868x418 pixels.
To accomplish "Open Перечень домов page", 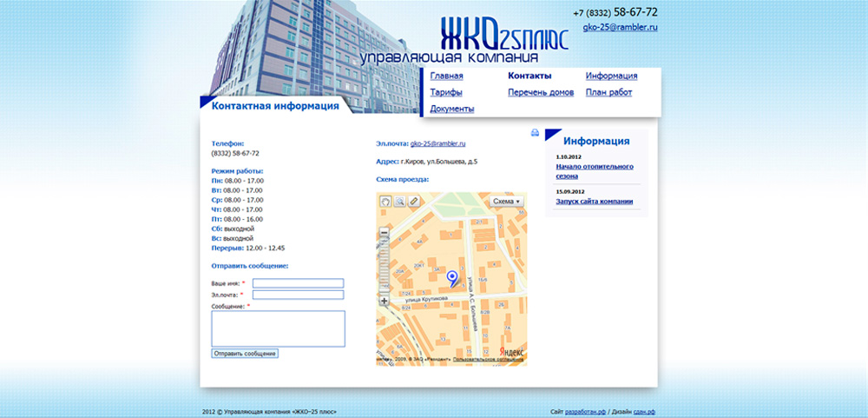I will [541, 92].
